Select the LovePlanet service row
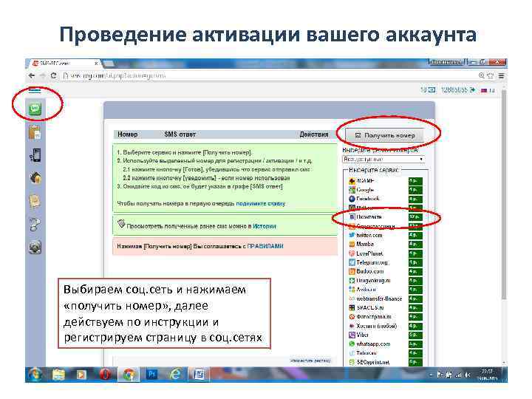The width and height of the screenshot is (532, 399). pyautogui.click(x=385, y=253)
